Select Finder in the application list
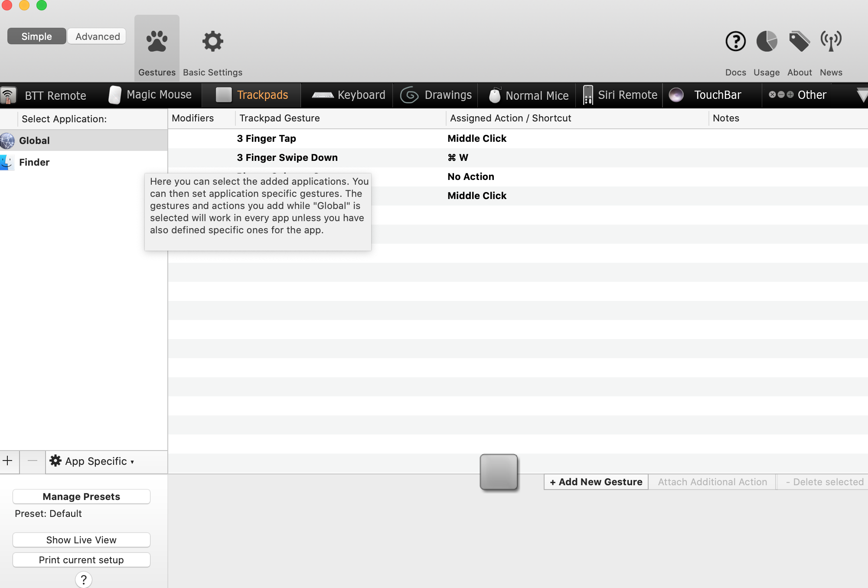 point(84,162)
